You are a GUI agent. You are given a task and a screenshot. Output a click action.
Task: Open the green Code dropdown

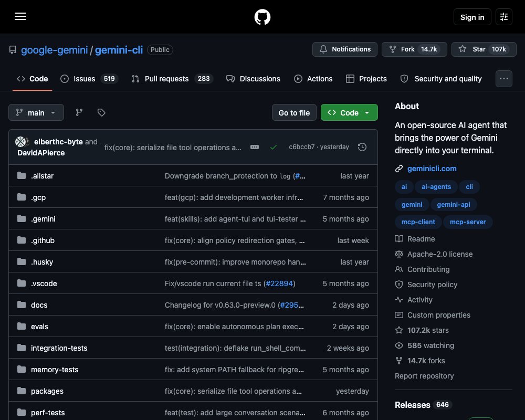click(349, 113)
